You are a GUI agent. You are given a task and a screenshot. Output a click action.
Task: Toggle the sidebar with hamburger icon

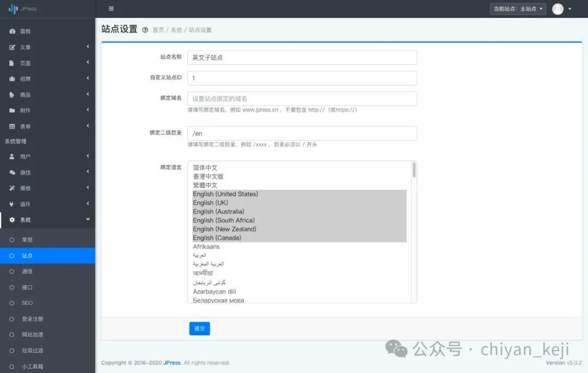point(111,9)
